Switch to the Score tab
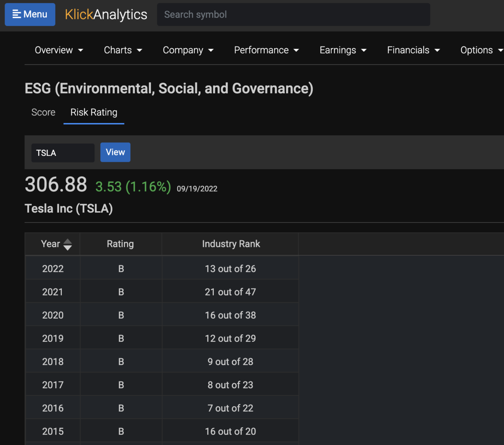The height and width of the screenshot is (445, 504). click(x=43, y=112)
